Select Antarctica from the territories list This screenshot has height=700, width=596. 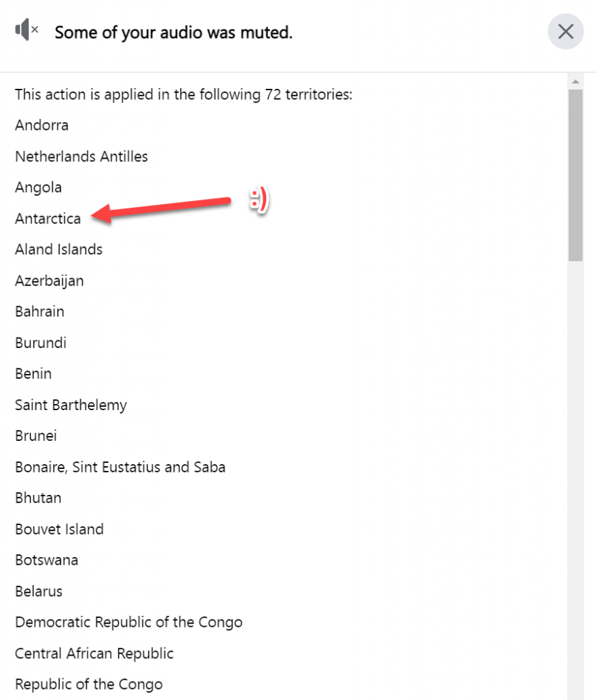48,218
